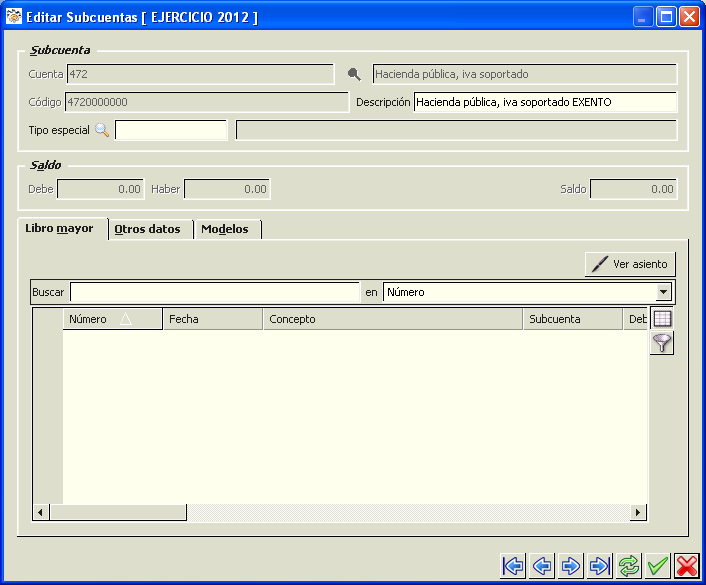Sort by the Concepto column header

[393, 319]
